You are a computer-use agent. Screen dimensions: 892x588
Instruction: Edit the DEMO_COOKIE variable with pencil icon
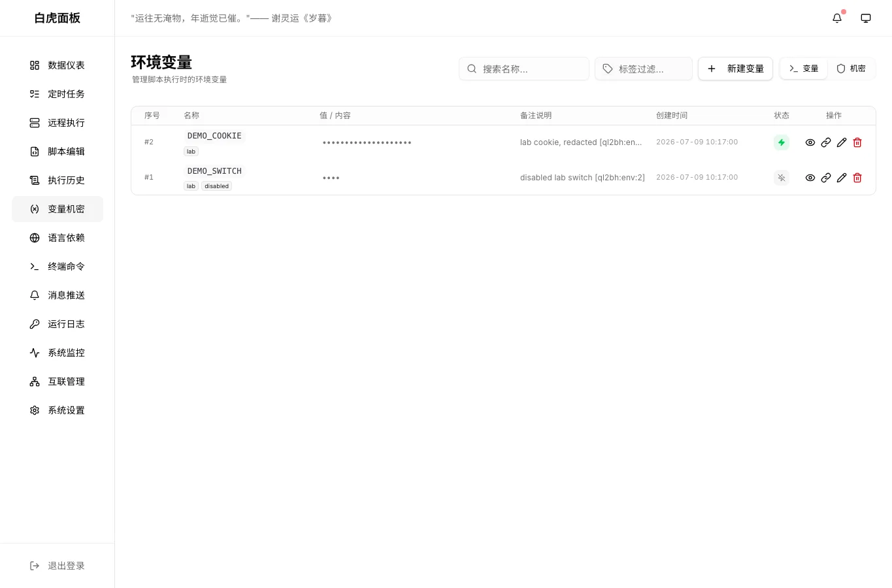point(842,142)
